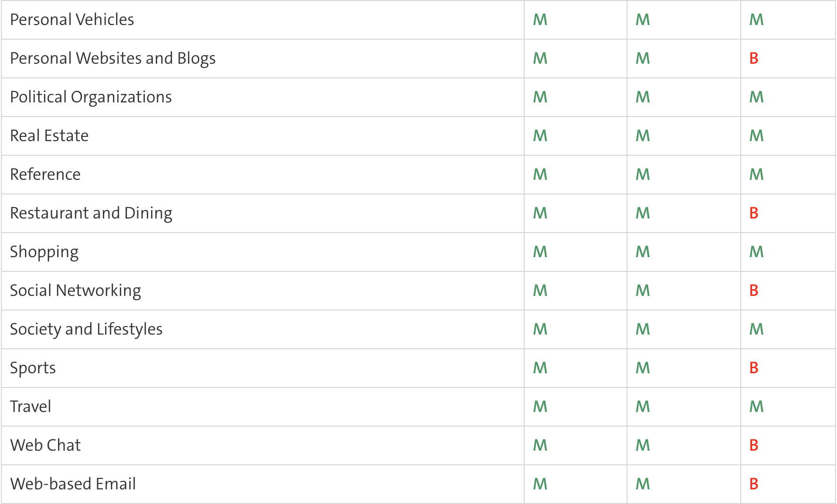Viewport: 837px width, 504px height.
Task: Select the Social Networking category text
Action: tap(75, 291)
